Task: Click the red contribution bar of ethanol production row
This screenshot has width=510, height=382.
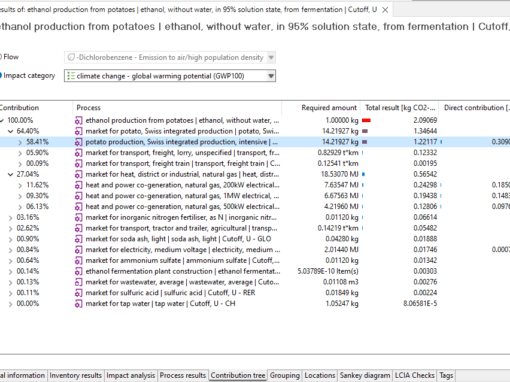Action: 366,120
